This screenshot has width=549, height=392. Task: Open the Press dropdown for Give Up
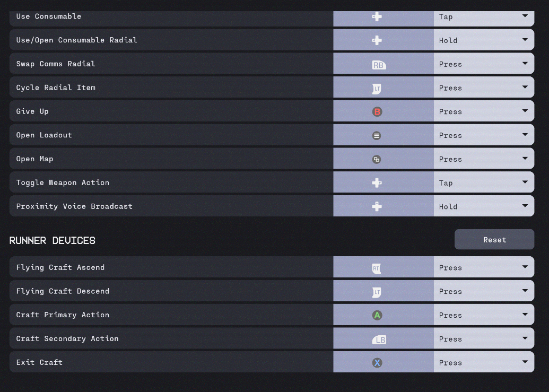tap(483, 112)
